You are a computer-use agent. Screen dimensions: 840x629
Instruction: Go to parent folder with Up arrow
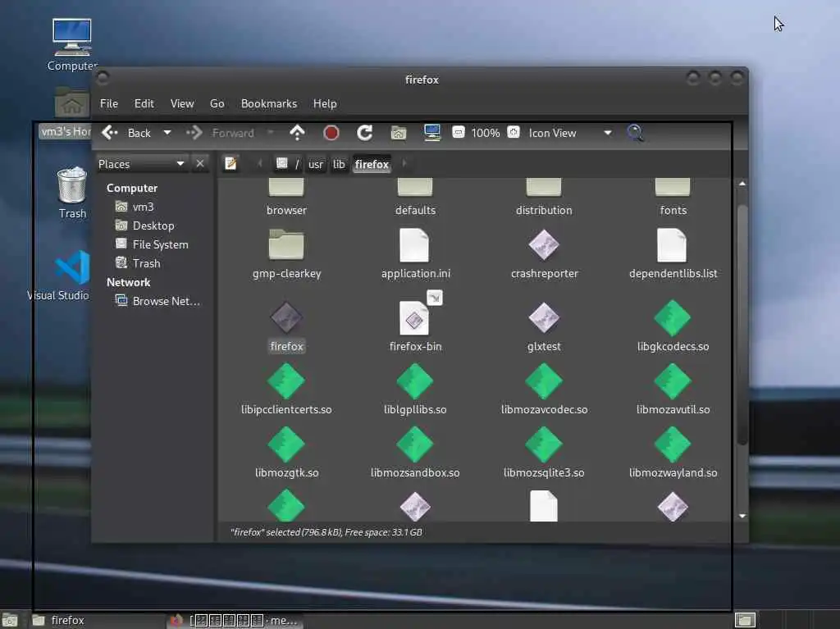pos(297,133)
